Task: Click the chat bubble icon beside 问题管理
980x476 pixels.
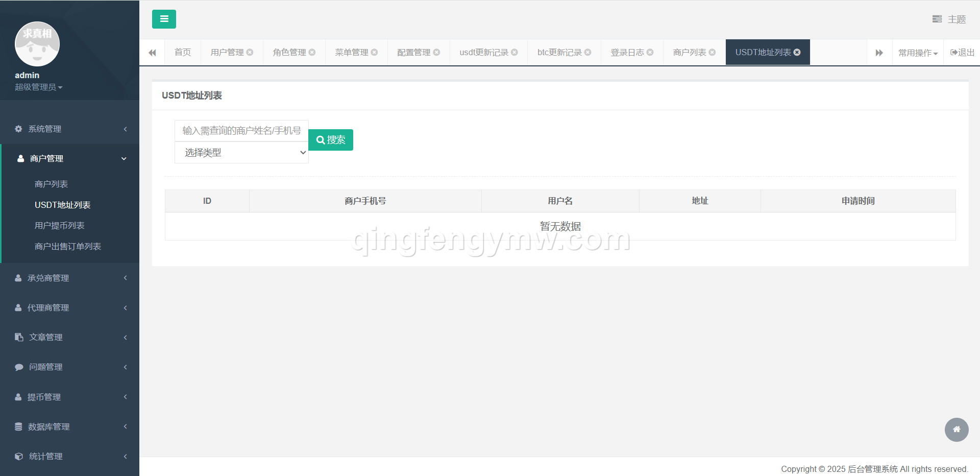Action: click(x=19, y=367)
